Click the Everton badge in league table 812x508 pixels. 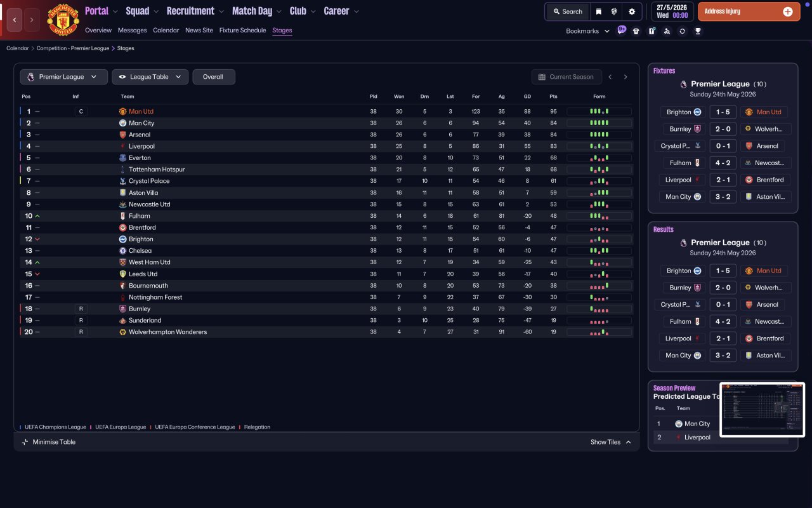coord(123,157)
